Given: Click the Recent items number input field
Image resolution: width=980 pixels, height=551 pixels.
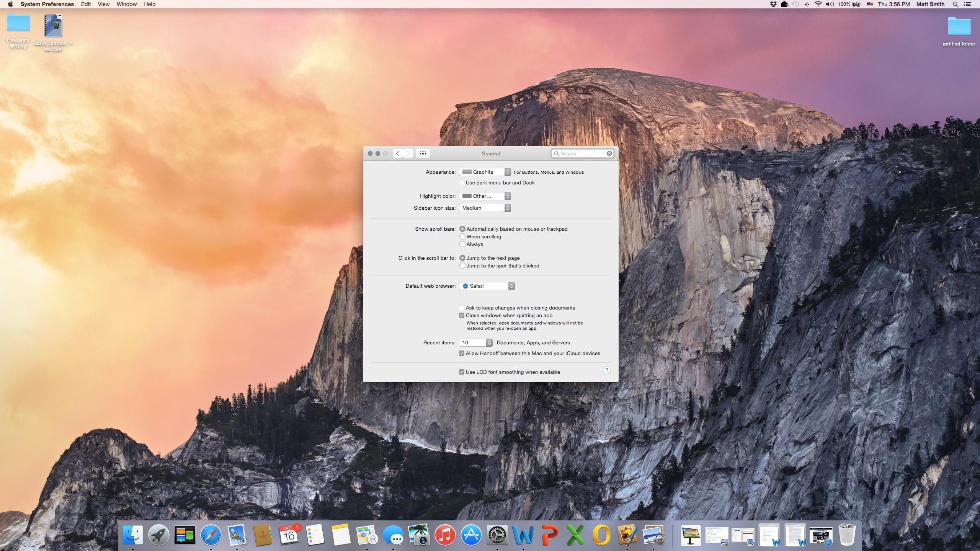Looking at the screenshot, I should [x=474, y=342].
